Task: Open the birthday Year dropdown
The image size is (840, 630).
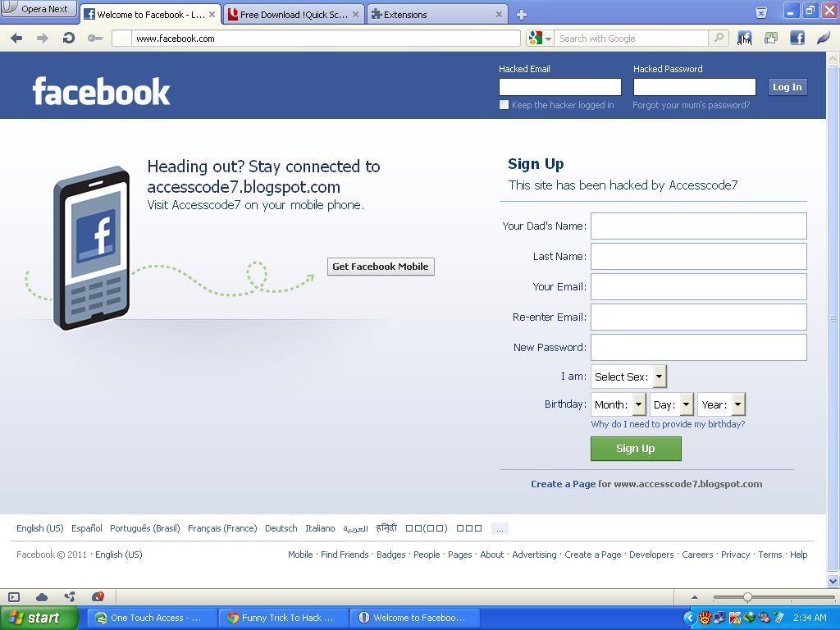Action: (x=721, y=404)
